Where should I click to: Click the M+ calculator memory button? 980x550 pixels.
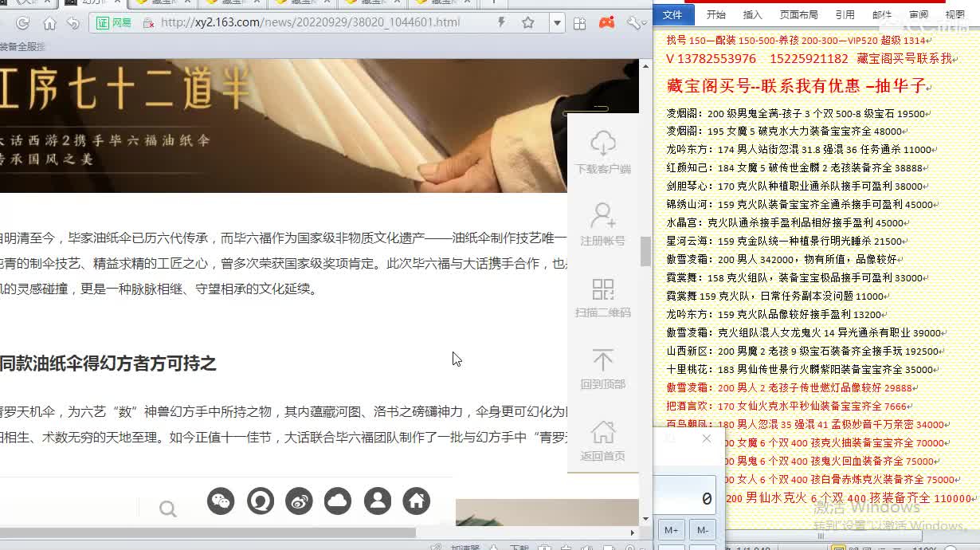pyautogui.click(x=671, y=530)
